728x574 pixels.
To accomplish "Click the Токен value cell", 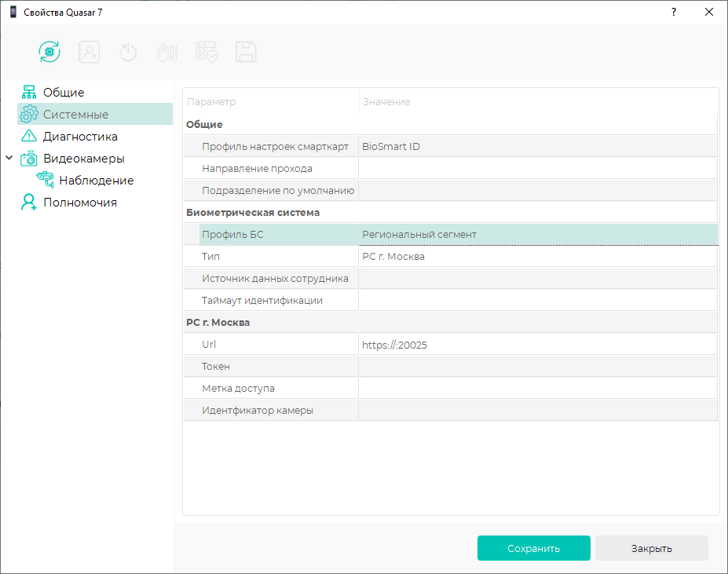I will (x=537, y=367).
